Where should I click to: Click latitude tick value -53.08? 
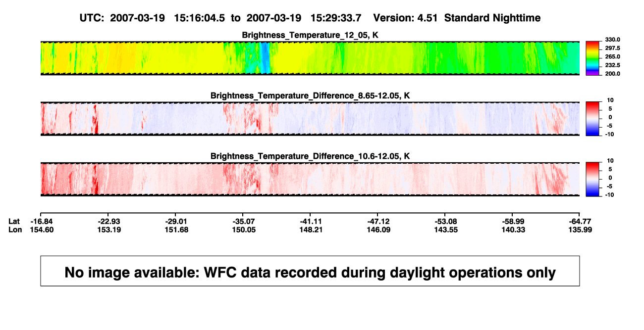[446, 221]
